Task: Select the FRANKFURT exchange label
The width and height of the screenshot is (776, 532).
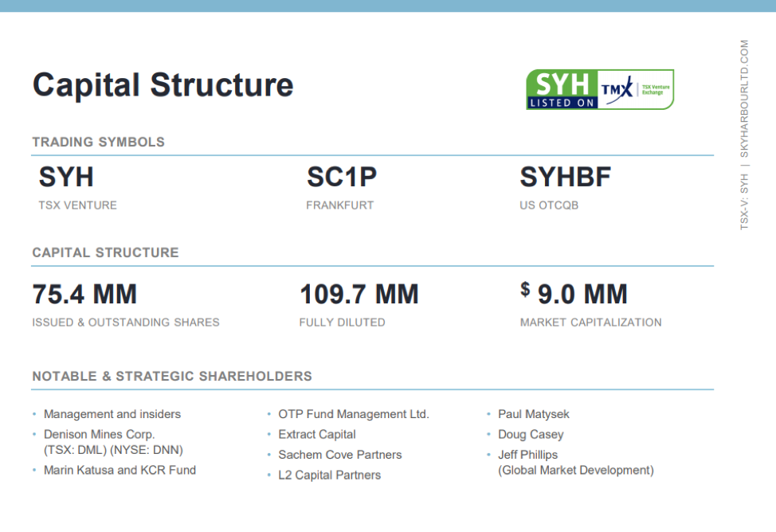Action: pos(340,205)
